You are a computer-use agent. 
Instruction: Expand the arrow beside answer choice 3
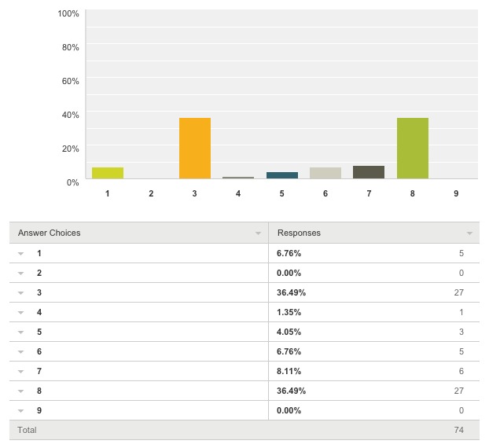[21, 293]
